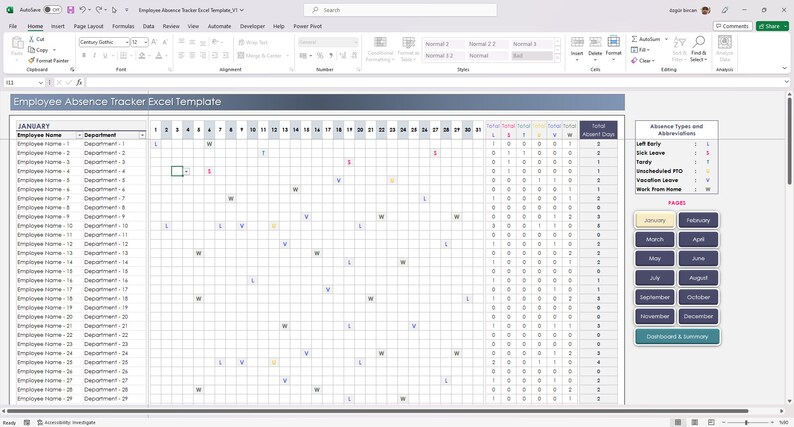Click the Save disk icon in title bar

[x=70, y=10]
